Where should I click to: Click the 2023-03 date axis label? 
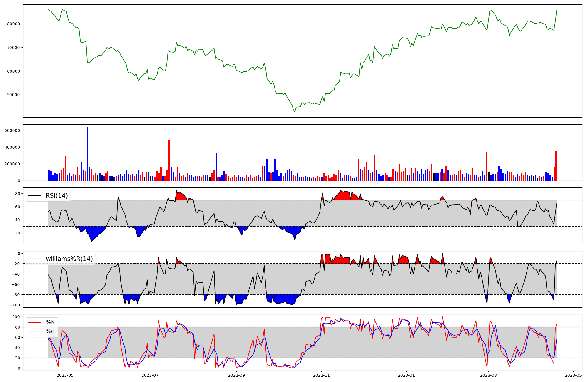[x=488, y=375]
